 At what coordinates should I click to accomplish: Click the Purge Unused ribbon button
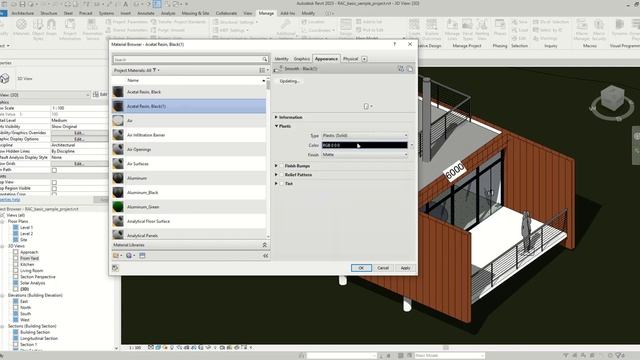click(168, 30)
